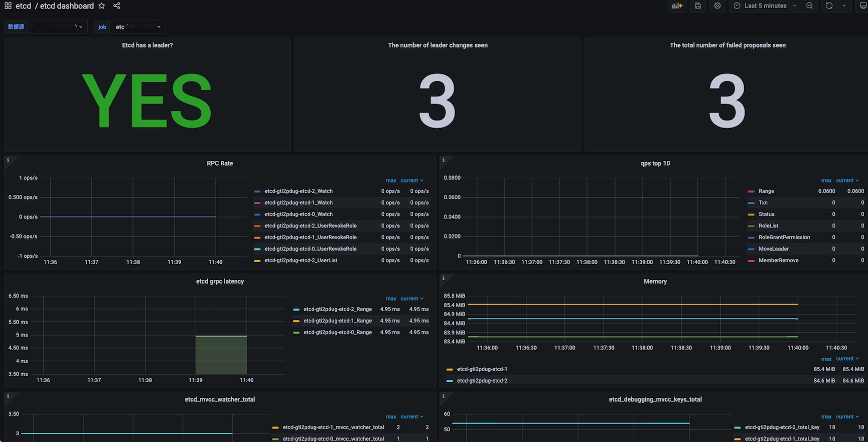Toggle etcd-gti2pdug-etcd-1 memory series
This screenshot has height=442, width=868.
pos(482,369)
